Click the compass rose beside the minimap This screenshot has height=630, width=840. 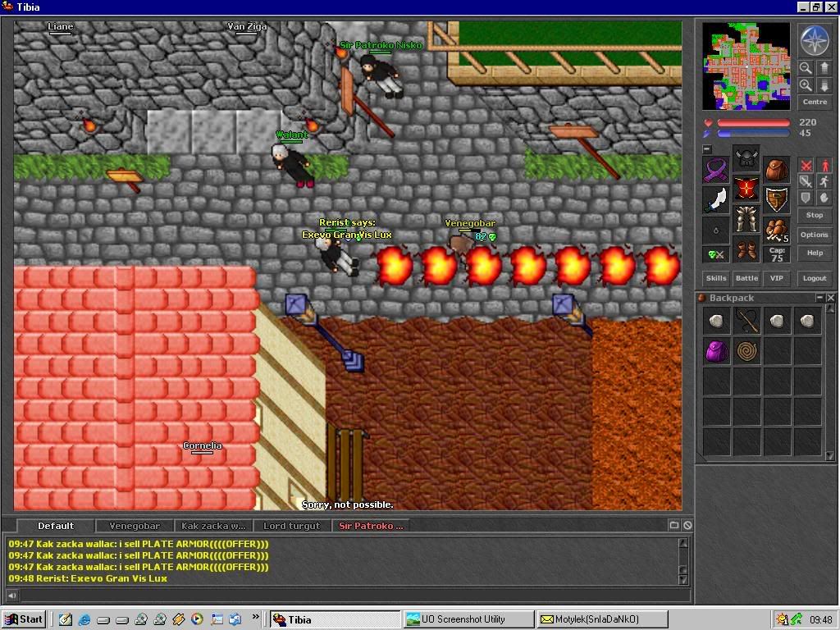tap(815, 41)
